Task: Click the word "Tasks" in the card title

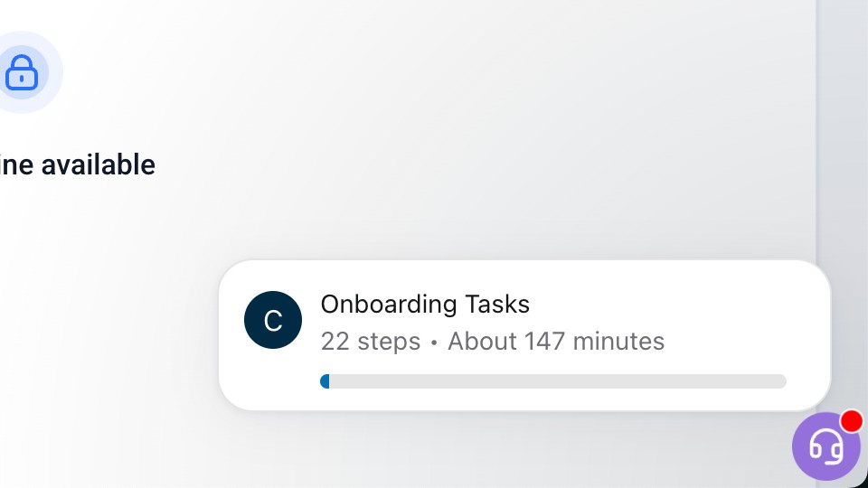Action: 497,304
